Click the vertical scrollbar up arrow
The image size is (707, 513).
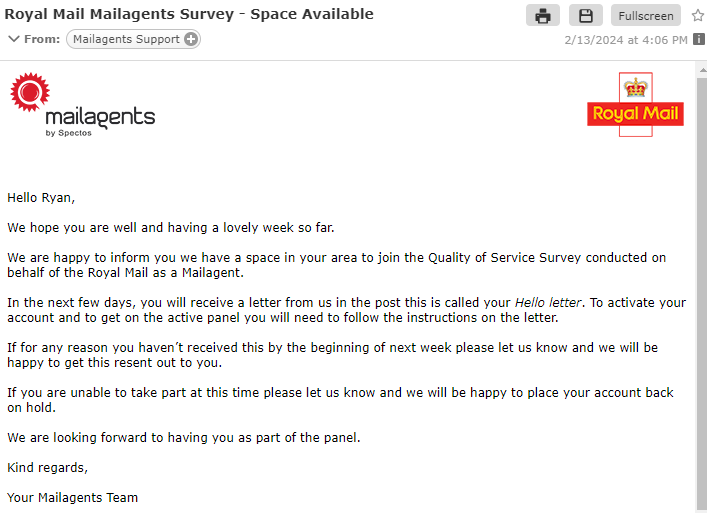(x=702, y=70)
